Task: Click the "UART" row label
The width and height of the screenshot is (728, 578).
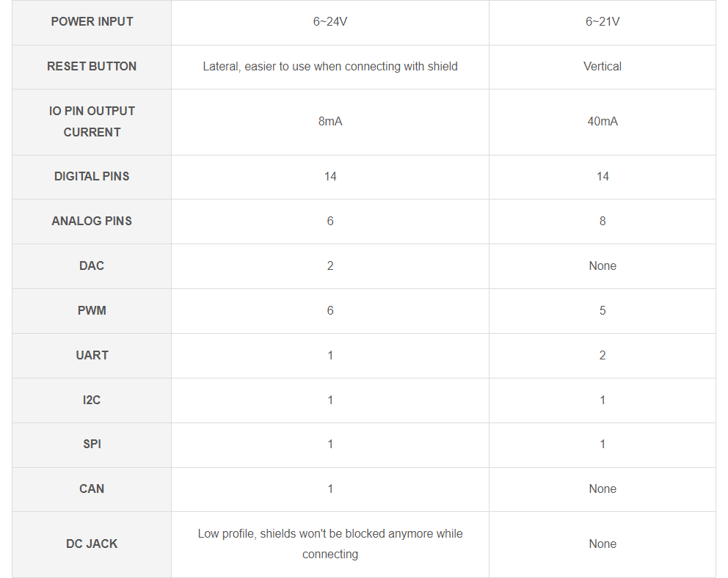Action: (x=92, y=356)
